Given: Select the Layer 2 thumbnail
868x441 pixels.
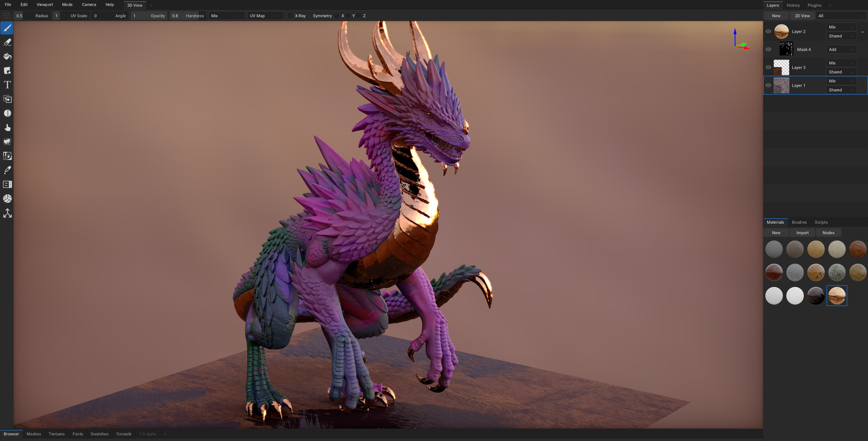Looking at the screenshot, I should [x=781, y=31].
